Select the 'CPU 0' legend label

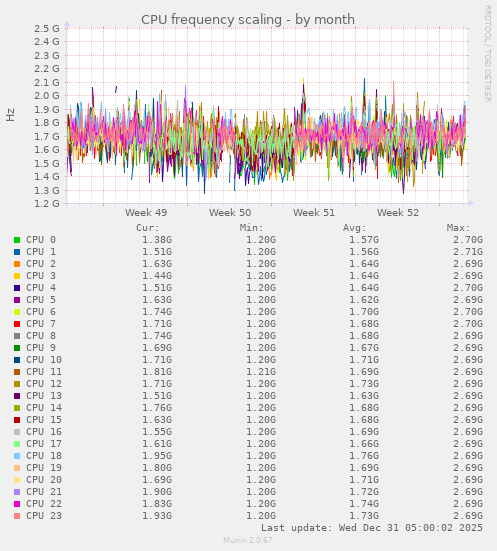click(x=41, y=240)
